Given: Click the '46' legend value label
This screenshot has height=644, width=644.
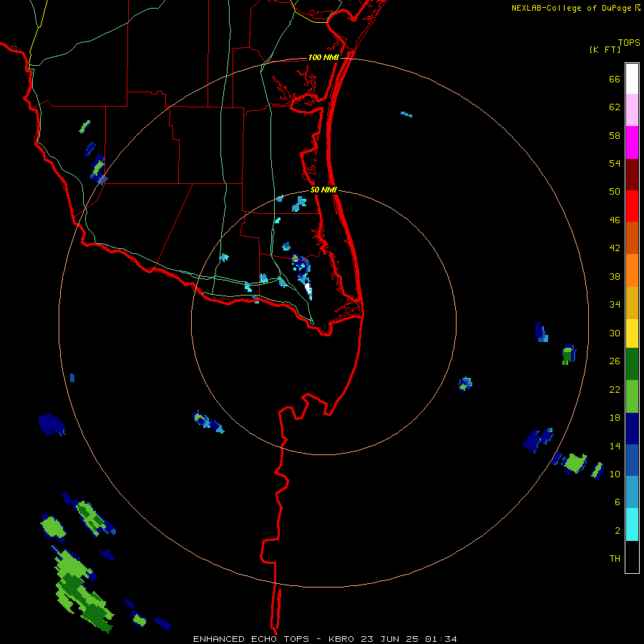Looking at the screenshot, I should pos(615,220).
